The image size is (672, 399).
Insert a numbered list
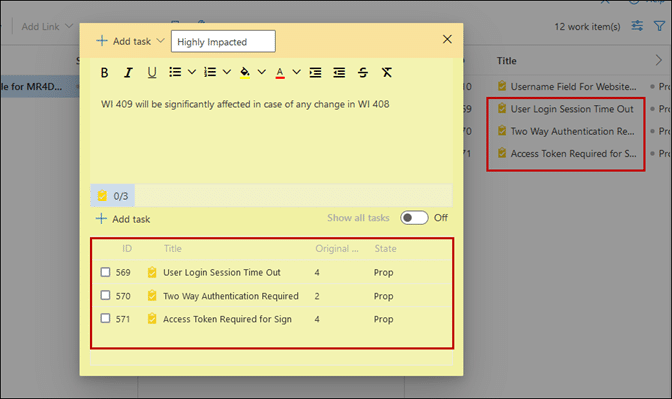click(210, 72)
